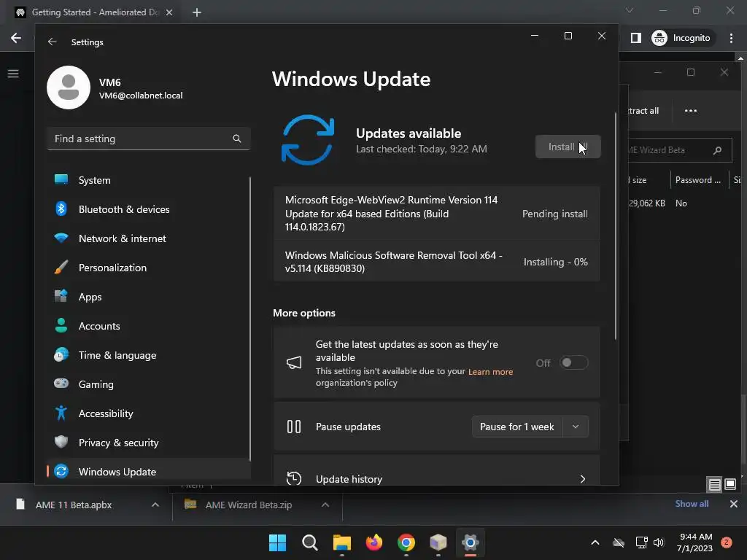Open File Explorer from taskbar

[x=341, y=542]
